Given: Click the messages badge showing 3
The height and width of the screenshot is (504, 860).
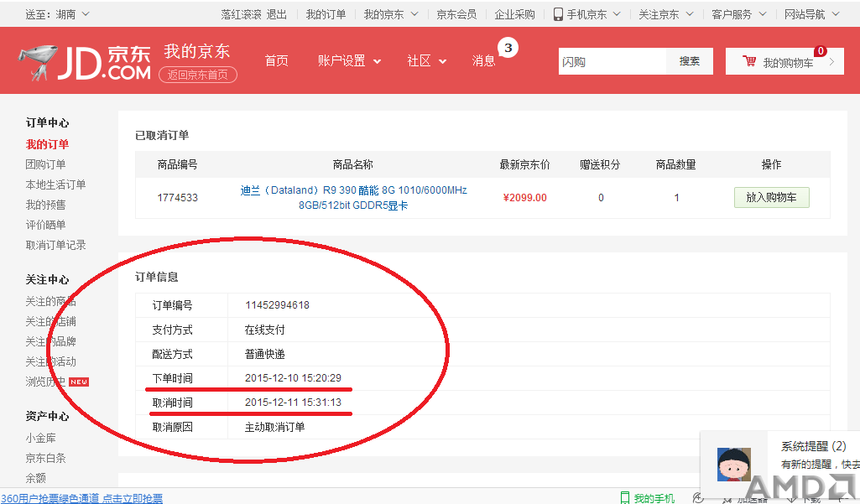Looking at the screenshot, I should pos(508,48).
